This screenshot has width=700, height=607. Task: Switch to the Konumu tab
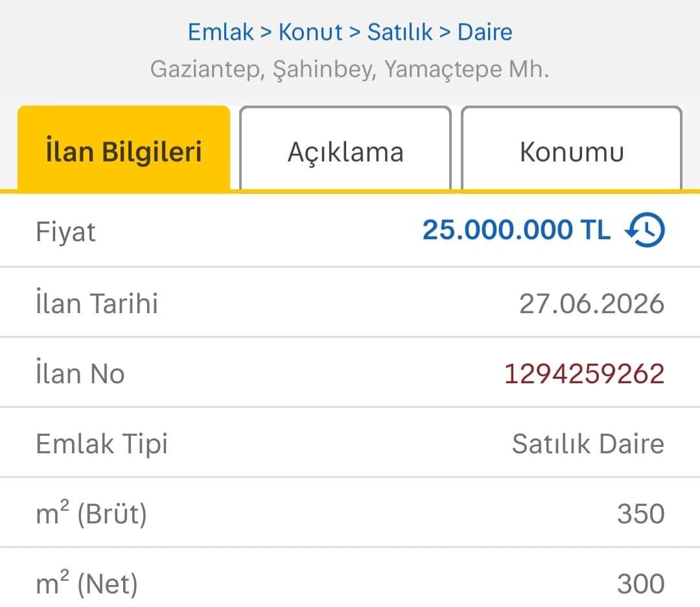(x=572, y=149)
